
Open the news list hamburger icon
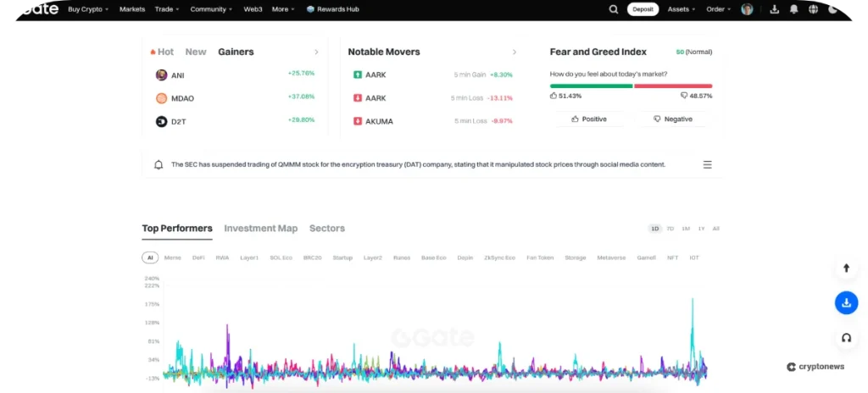point(708,165)
